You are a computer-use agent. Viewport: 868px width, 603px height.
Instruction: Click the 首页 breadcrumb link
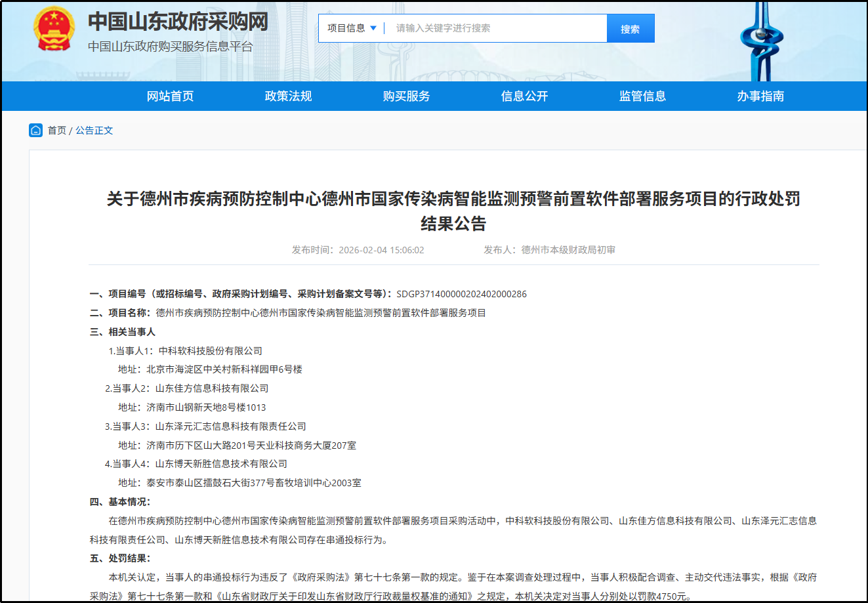(x=56, y=130)
